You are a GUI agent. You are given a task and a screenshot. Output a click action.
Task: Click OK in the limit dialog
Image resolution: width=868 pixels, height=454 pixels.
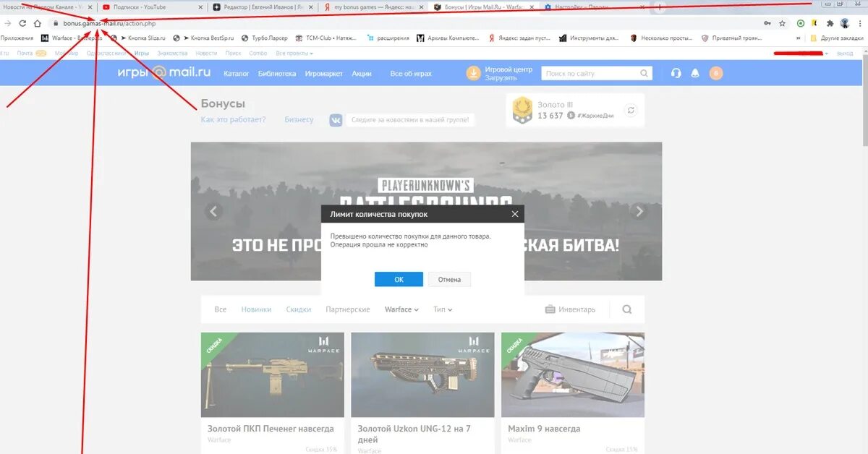[399, 279]
